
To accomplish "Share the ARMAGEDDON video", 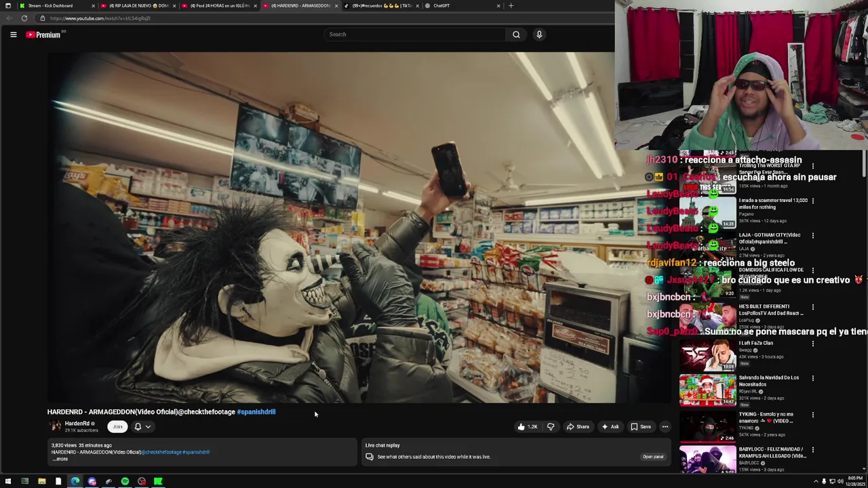I will click(578, 427).
